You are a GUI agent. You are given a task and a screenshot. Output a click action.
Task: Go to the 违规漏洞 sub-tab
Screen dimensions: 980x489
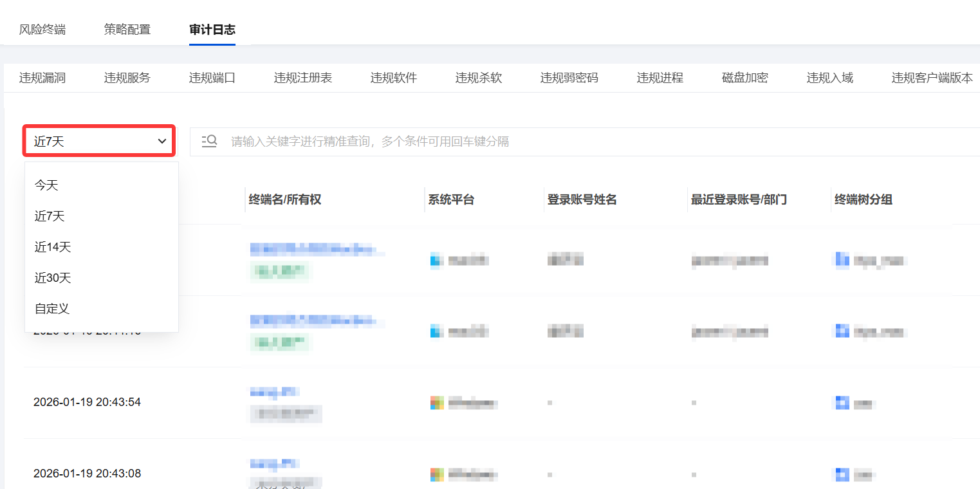42,78
